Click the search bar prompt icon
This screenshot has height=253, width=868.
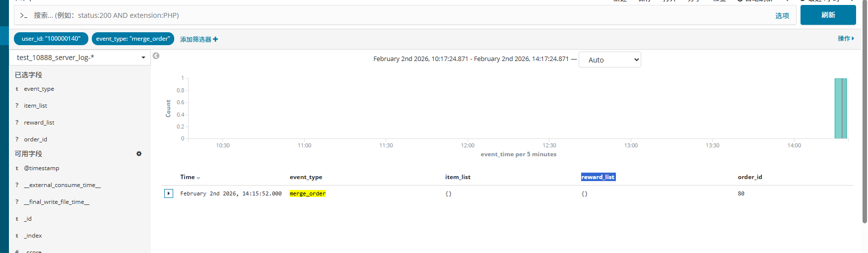pos(23,16)
